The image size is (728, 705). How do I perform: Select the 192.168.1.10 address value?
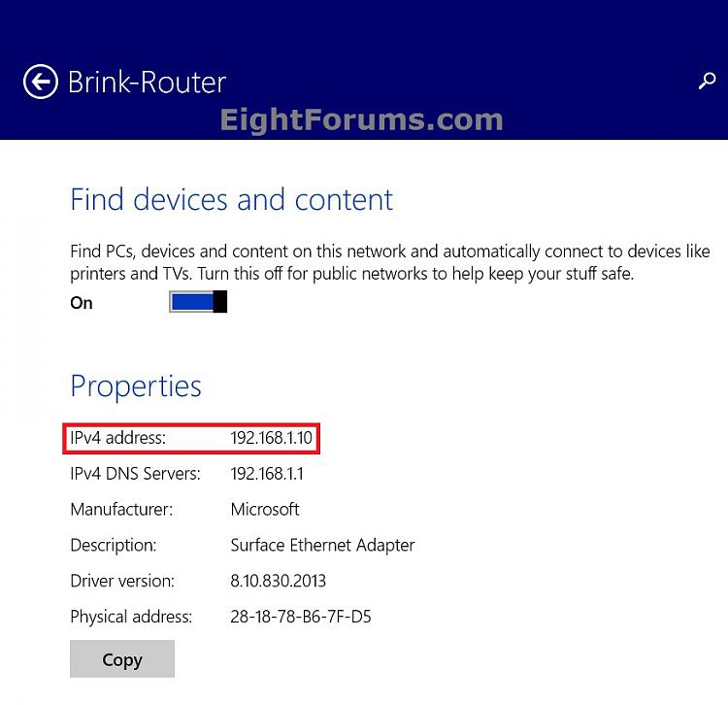point(271,438)
